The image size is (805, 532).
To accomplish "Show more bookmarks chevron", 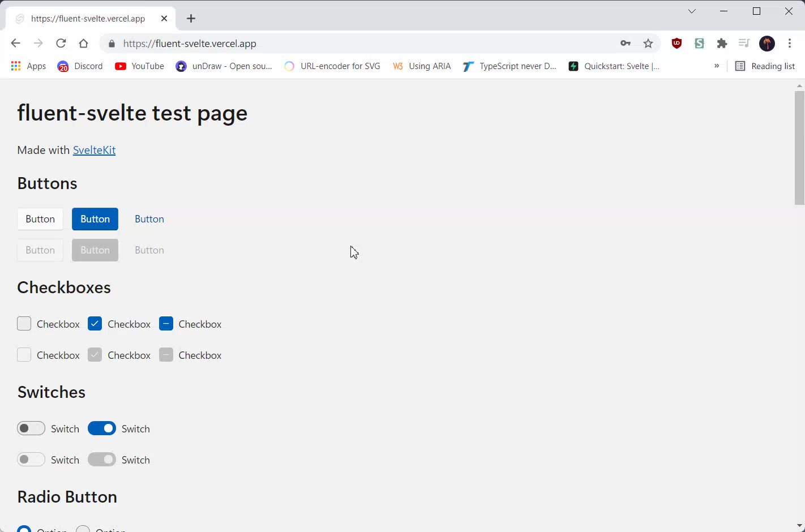I will point(717,66).
